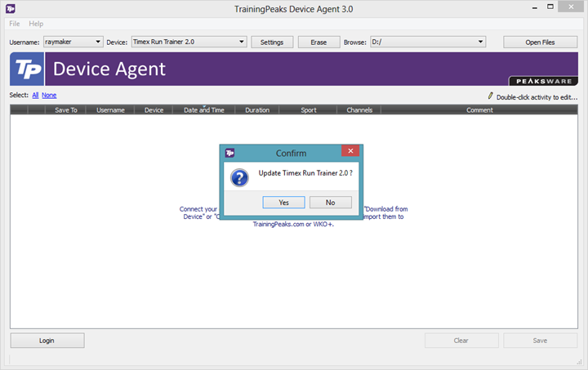Click the Clear button
Screen dimensions: 588x370
(461, 341)
